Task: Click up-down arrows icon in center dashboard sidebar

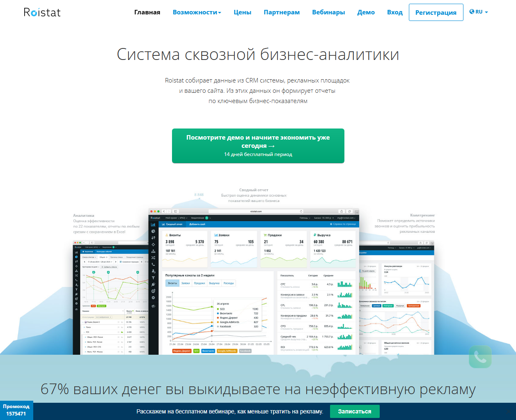Action: pos(153,238)
